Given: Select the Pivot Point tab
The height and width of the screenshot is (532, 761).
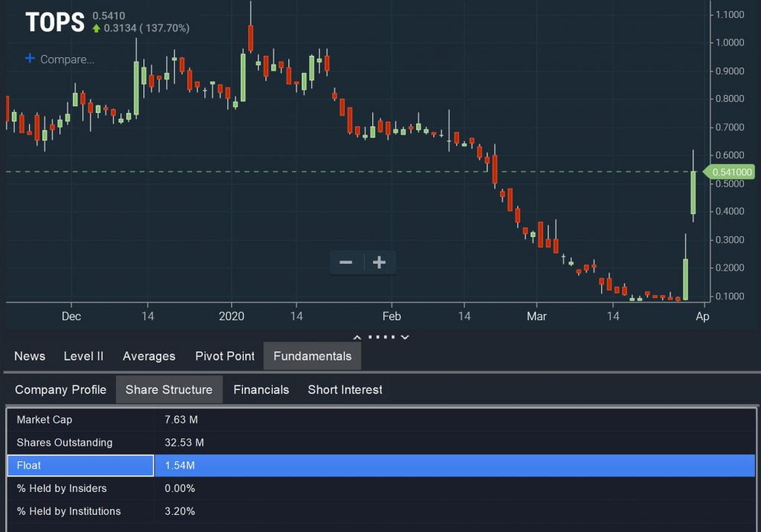Looking at the screenshot, I should tap(224, 356).
